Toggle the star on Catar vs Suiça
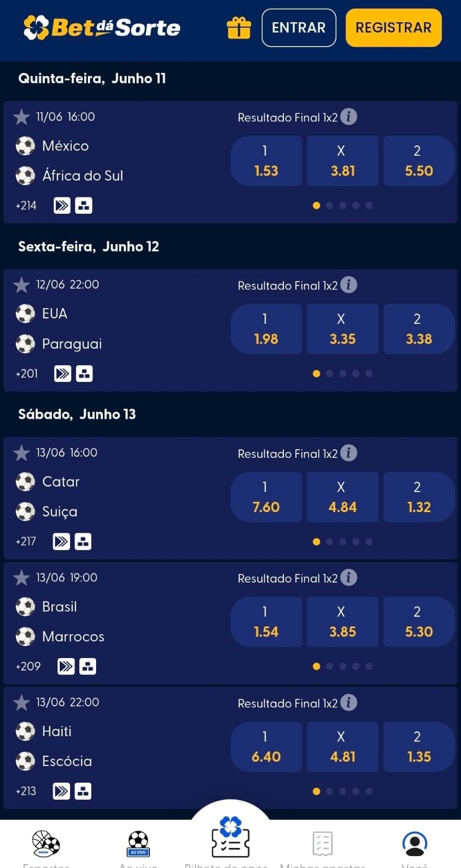The height and width of the screenshot is (868, 461). click(22, 452)
